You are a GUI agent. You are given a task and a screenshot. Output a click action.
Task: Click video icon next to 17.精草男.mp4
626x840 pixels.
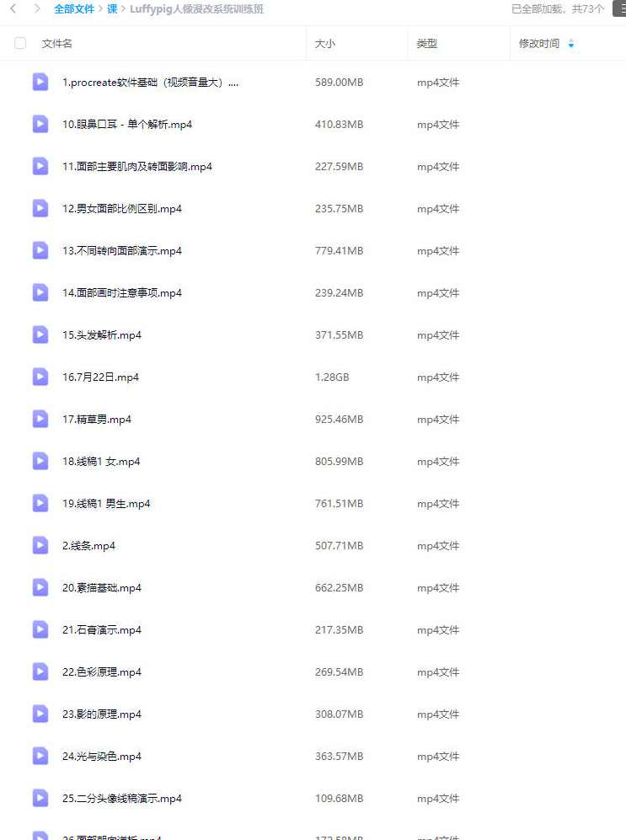point(40,419)
